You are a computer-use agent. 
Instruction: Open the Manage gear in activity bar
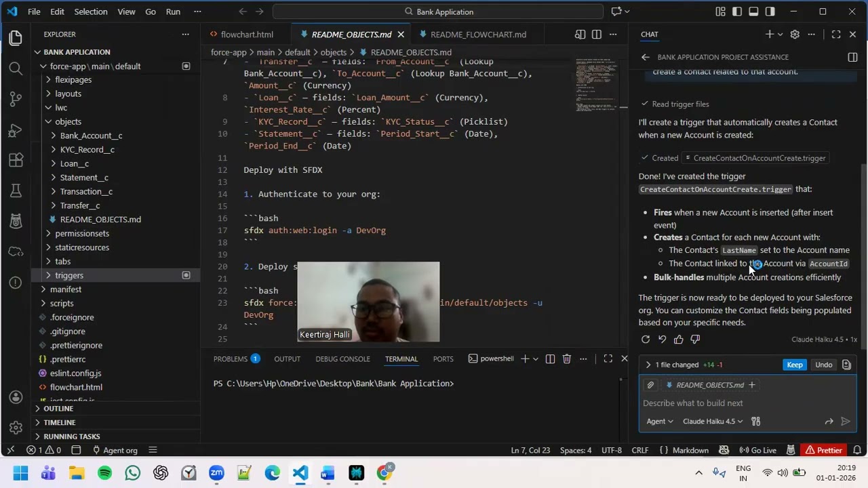[16, 428]
